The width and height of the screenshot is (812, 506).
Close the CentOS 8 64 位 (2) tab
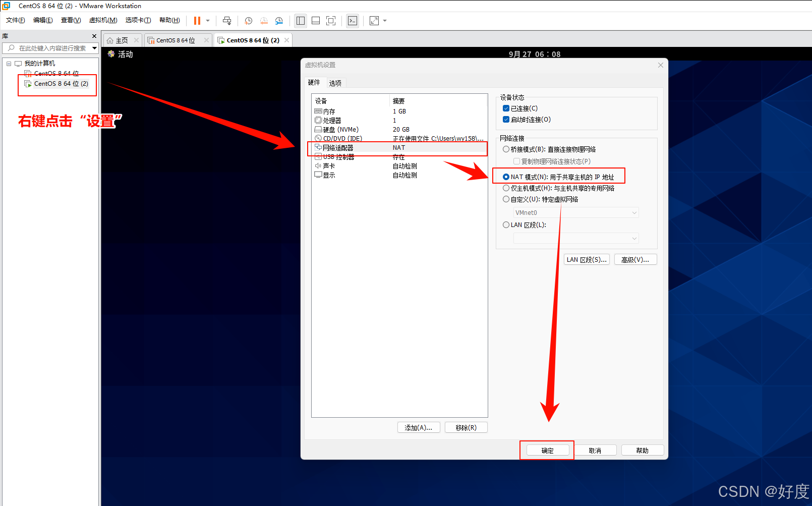pyautogui.click(x=287, y=40)
